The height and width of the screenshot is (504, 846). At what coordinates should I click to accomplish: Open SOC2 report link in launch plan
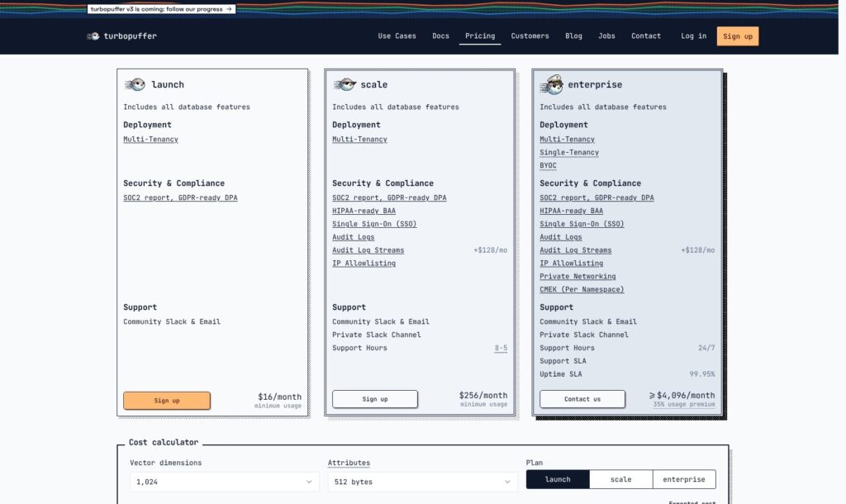(x=180, y=197)
